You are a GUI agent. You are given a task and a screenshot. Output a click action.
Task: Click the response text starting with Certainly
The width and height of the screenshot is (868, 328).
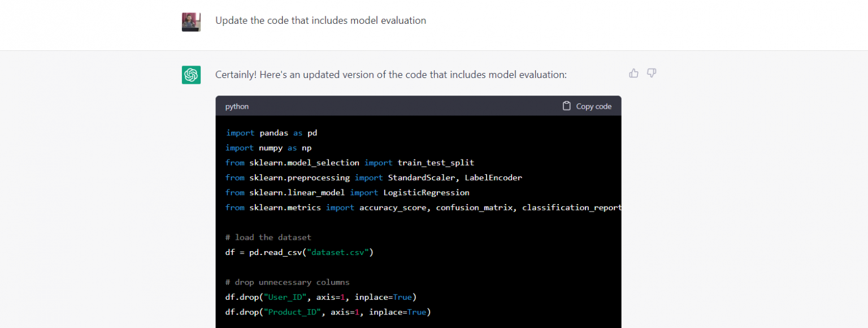tap(390, 75)
